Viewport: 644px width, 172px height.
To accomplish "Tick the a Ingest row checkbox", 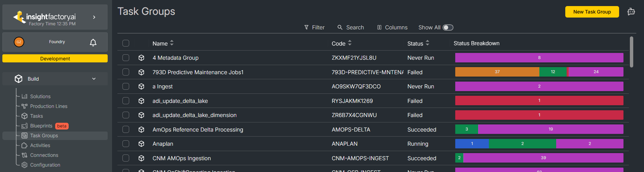I will pos(126,86).
